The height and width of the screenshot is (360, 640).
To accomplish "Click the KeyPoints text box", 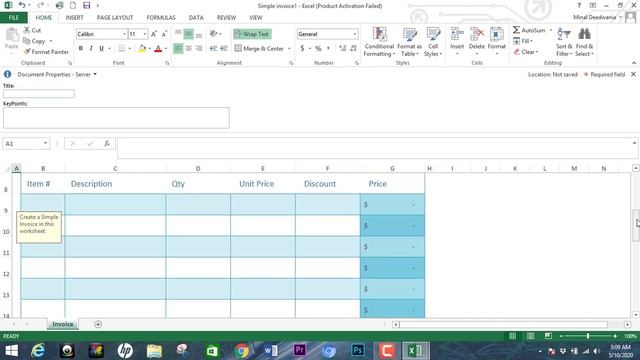I will [x=116, y=118].
